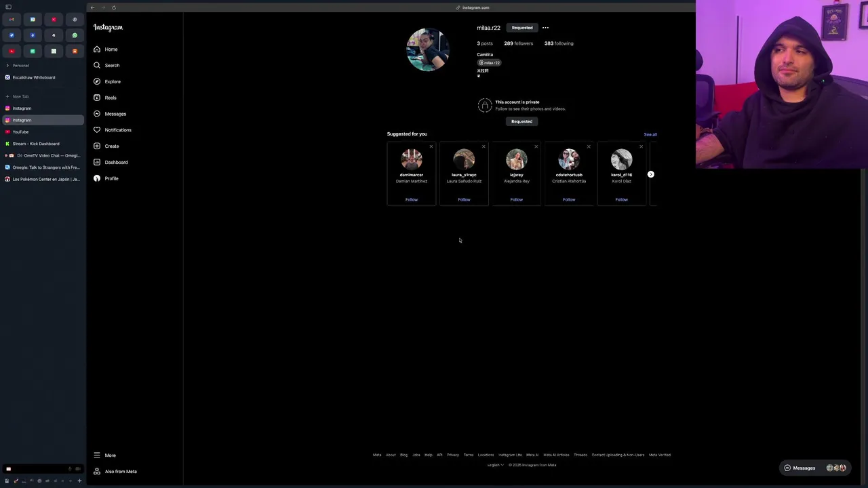View the 383 following list

(559, 43)
